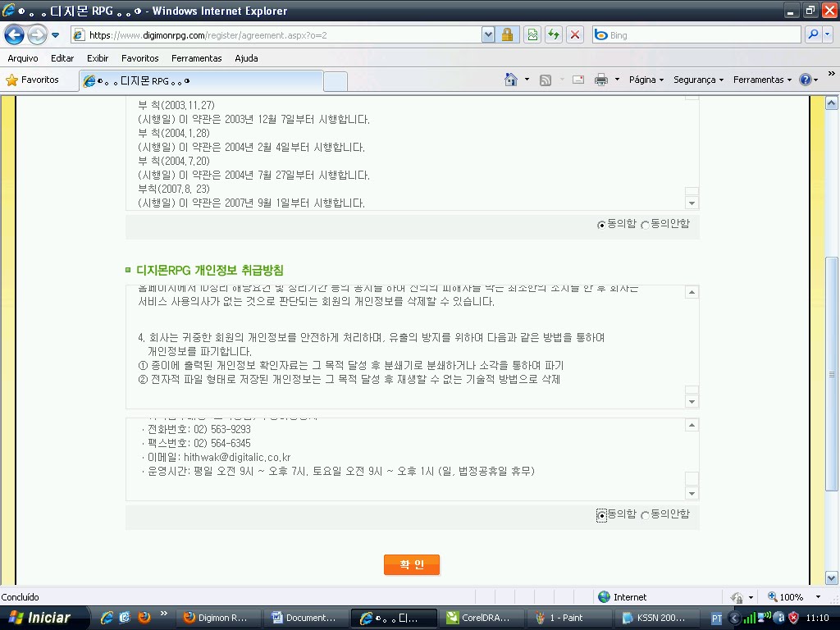
Task: Open the 100% zoom level control
Action: click(x=794, y=597)
